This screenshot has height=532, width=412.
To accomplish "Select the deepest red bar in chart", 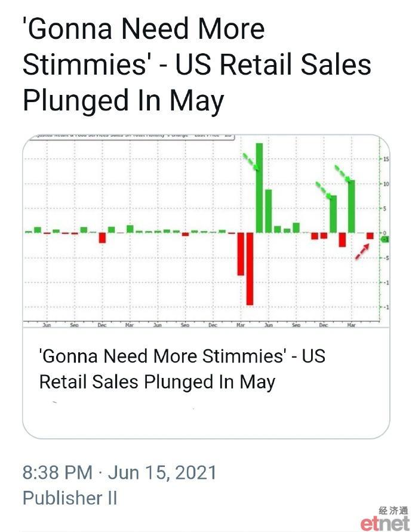I will (250, 269).
